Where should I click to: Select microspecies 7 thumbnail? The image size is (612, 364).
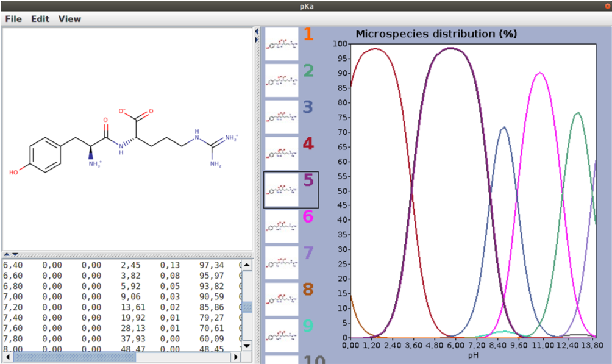point(282,262)
